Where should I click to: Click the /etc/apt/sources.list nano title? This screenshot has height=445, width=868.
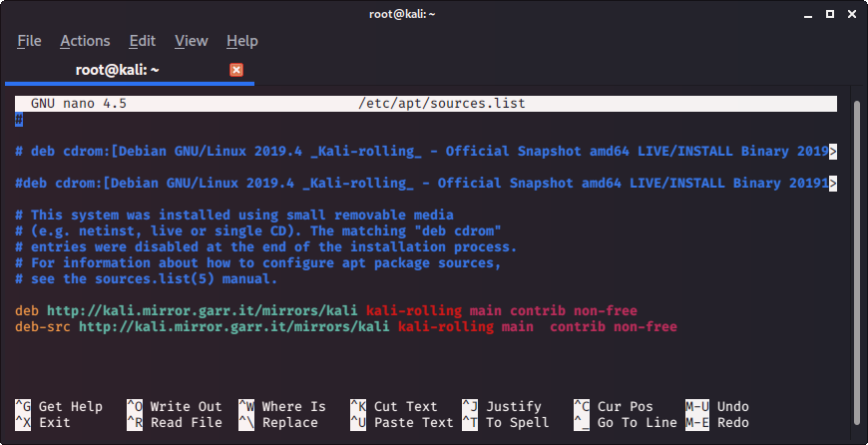tap(441, 103)
